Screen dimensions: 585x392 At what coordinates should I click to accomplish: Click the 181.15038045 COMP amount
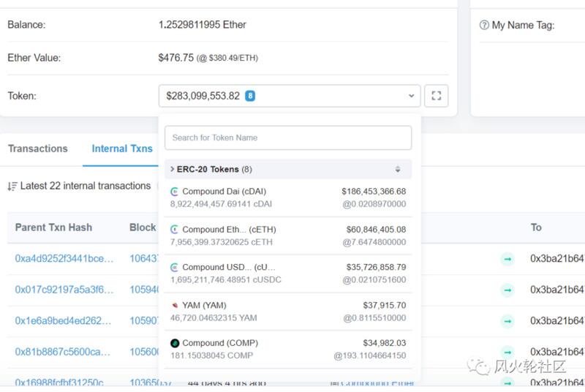pos(211,356)
